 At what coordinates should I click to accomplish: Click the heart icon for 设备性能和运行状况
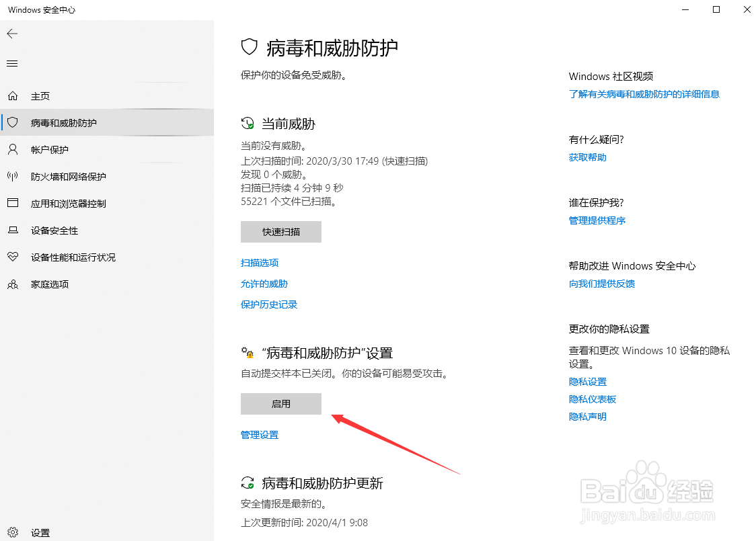pos(13,257)
